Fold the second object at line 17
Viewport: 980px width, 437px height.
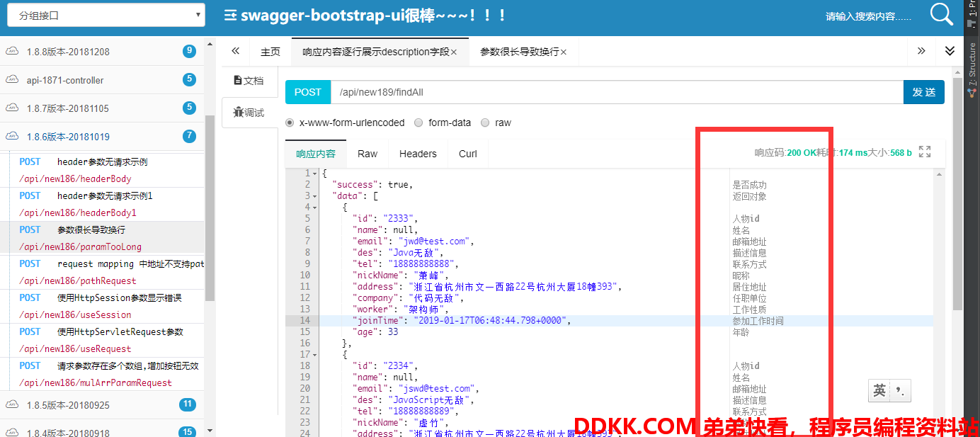click(315, 355)
